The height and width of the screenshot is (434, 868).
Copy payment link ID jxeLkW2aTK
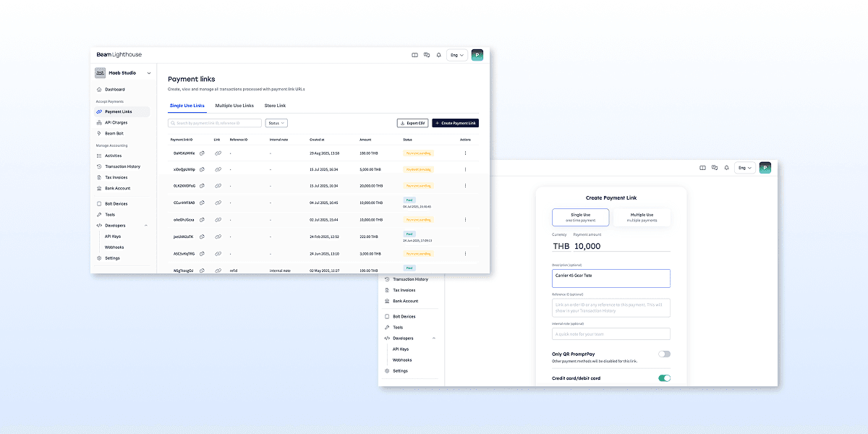(x=202, y=237)
